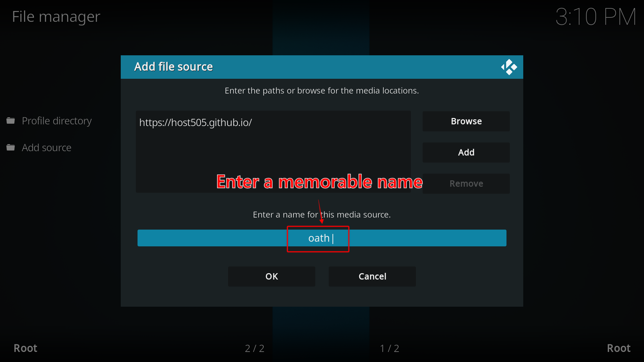Click the OK button to confirm
644x362 pixels.
272,276
